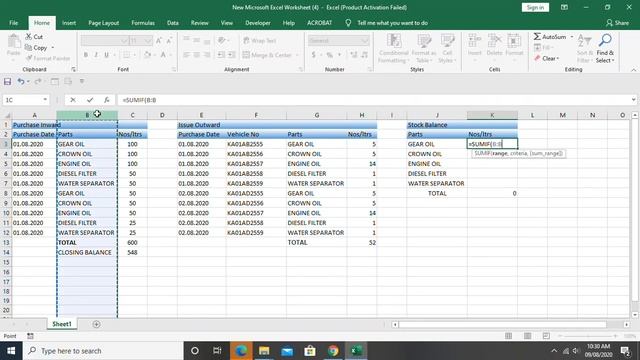Click the Undo arrow icon
This screenshot has width=640, height=360.
click(20, 82)
